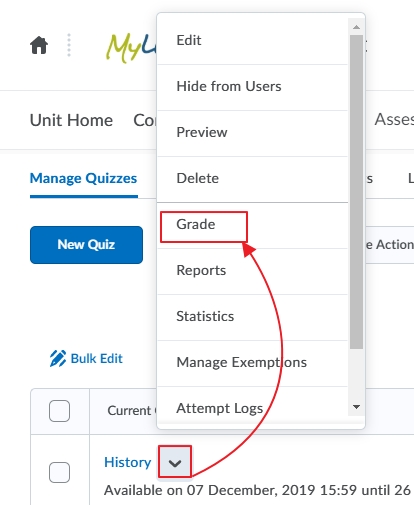
Task: Click the Bulk Edit pencil icon
Action: [58, 359]
